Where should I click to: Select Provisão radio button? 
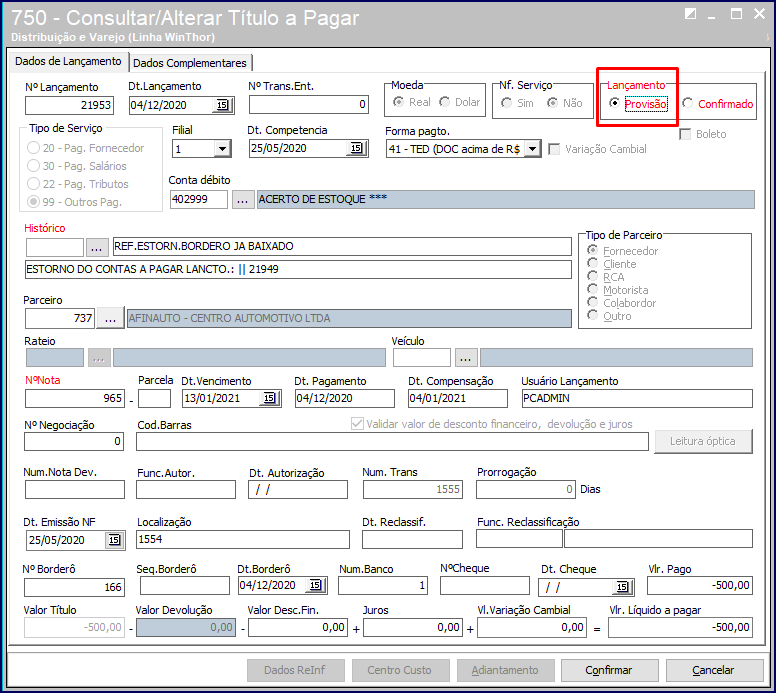tap(614, 102)
